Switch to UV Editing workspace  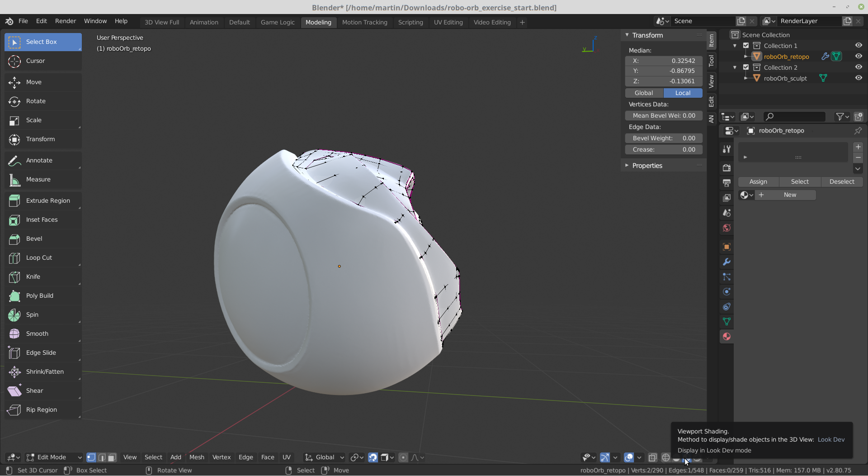448,22
